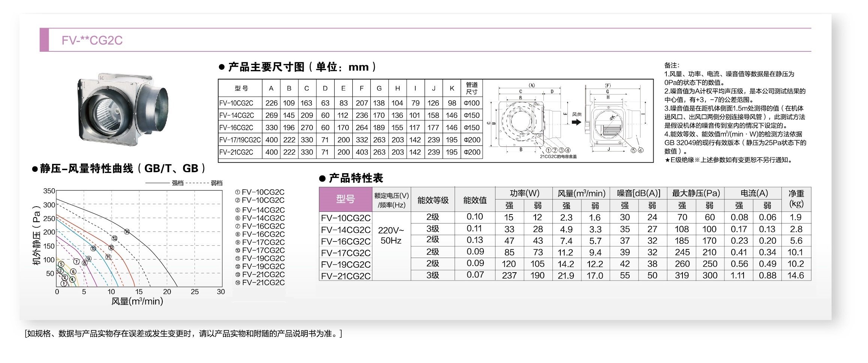Click the black 风向 arrow icon in diagram
The image size is (868, 363).
pyautogui.click(x=576, y=122)
